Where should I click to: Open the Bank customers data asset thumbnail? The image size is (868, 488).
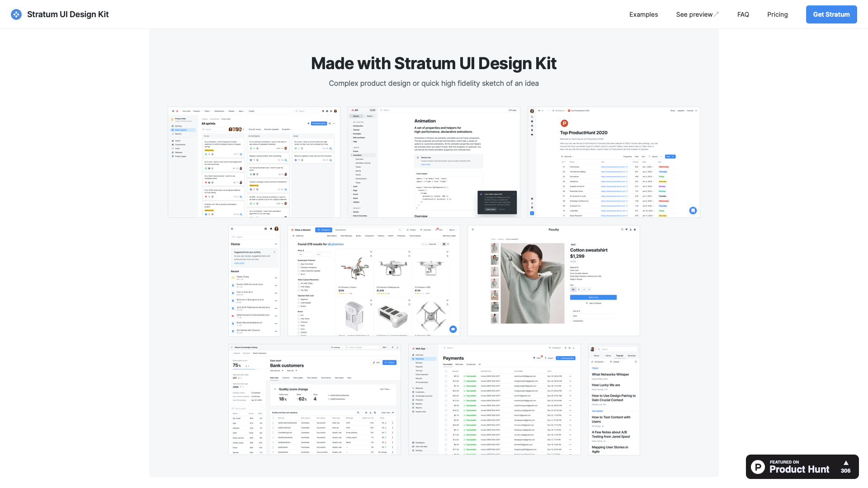(x=315, y=399)
